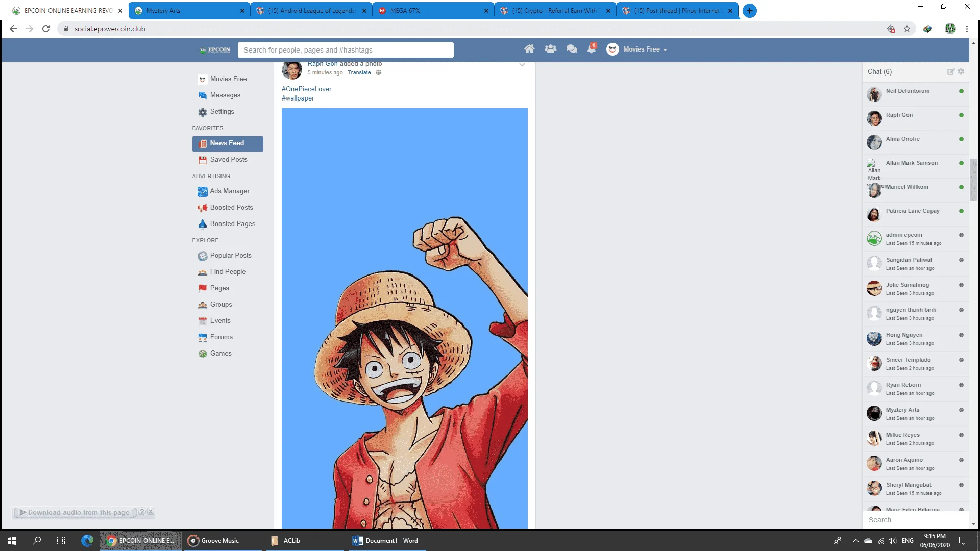Open friend requests icon in header
This screenshot has width=980, height=551.
pos(550,49)
